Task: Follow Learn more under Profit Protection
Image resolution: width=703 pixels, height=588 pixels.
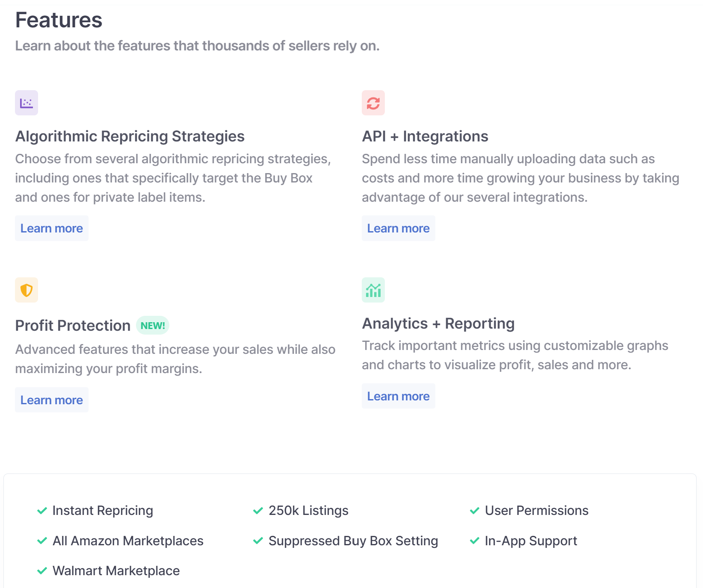Action: [x=52, y=400]
